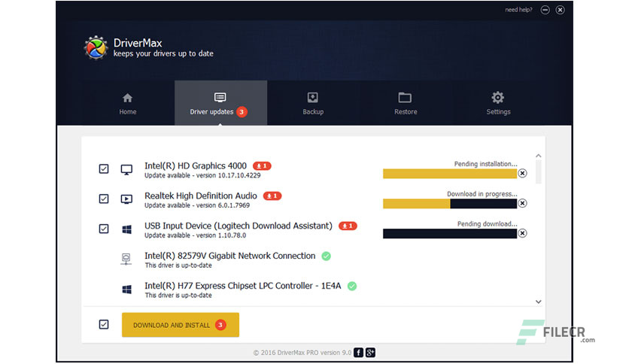Click the version 10.17.10.4229 update text
This screenshot has height=364, width=629.
202,175
